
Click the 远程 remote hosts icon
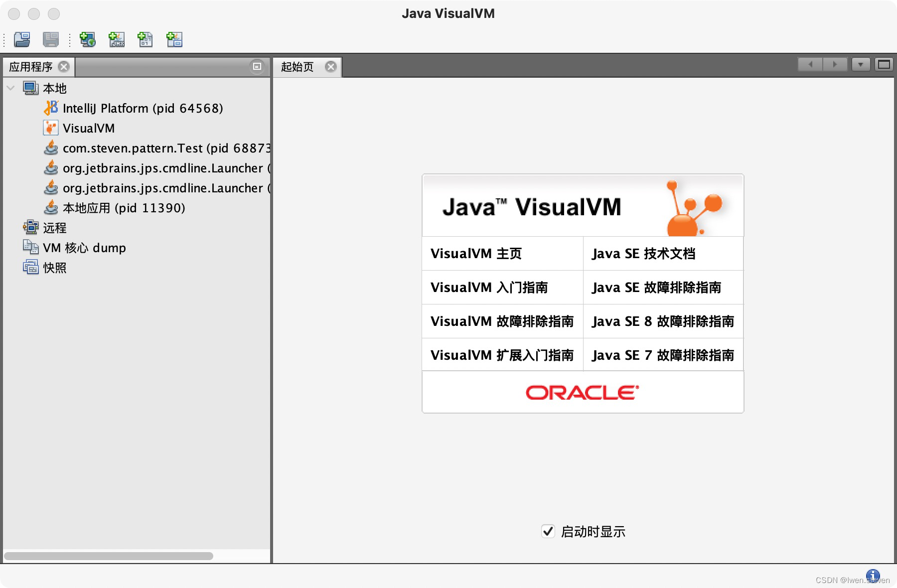point(31,227)
